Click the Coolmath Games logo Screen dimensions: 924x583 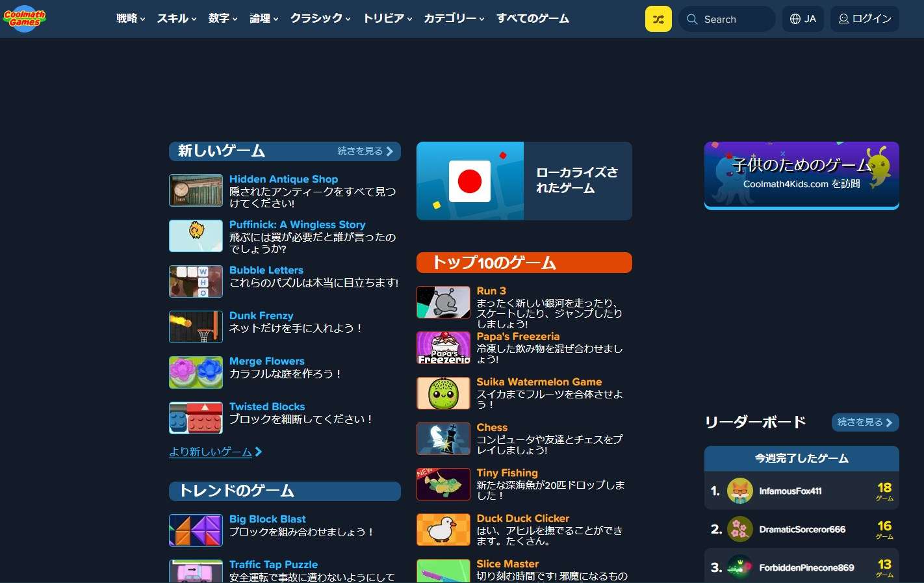pyautogui.click(x=25, y=19)
